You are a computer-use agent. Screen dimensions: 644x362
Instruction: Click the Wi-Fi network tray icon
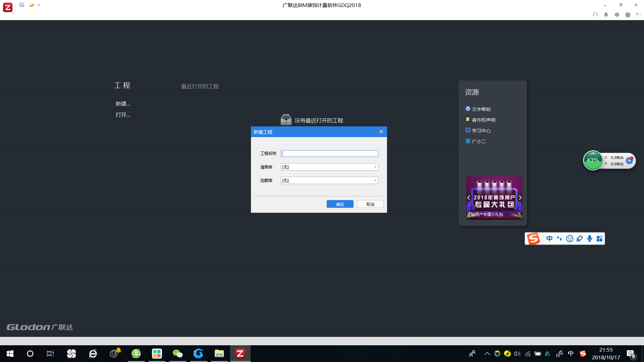(x=528, y=354)
